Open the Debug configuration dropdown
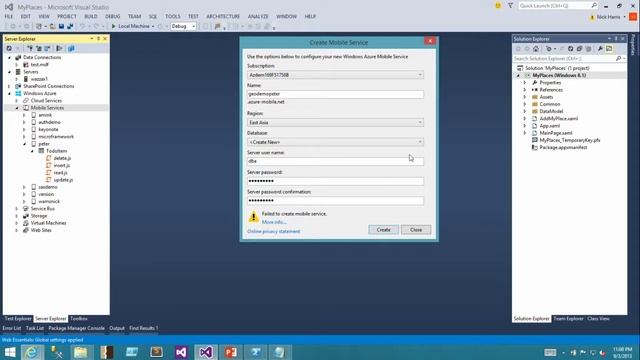Image resolution: width=640 pixels, height=360 pixels. 183,26
